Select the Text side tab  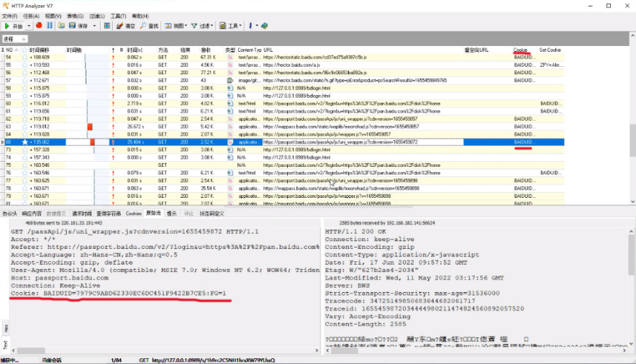pyautogui.click(x=6, y=345)
